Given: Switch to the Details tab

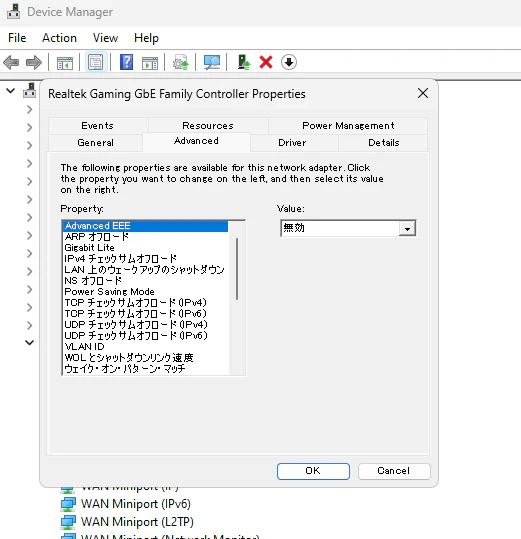Looking at the screenshot, I should (x=384, y=143).
